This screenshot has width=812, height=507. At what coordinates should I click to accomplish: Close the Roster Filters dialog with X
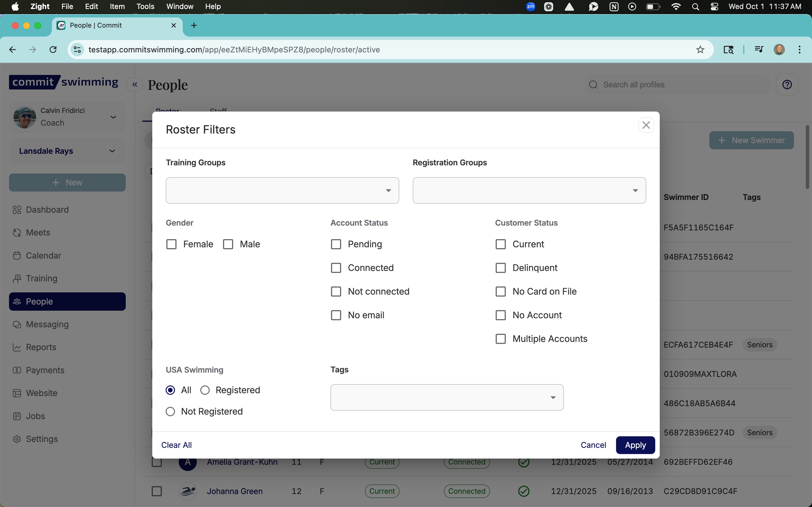click(646, 125)
